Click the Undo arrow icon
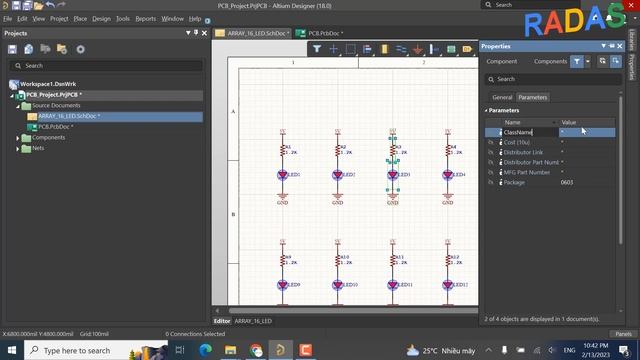 (50, 5)
